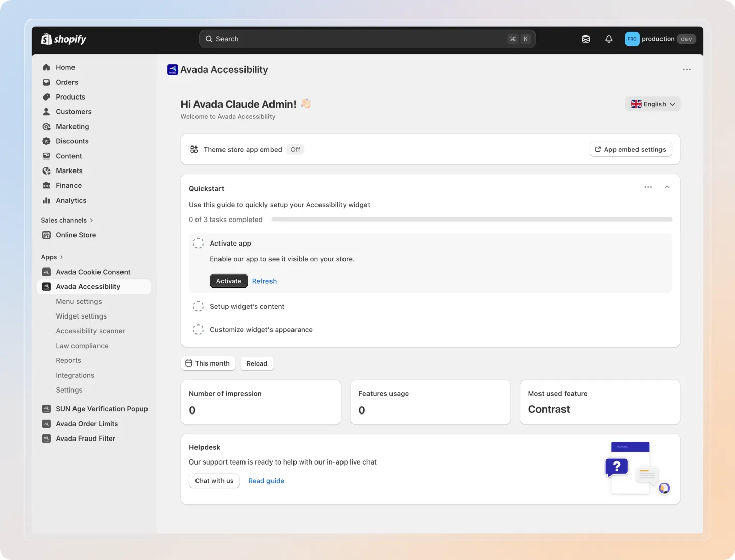Open Widget settings submenu item
Screen dimensions: 735x560
tap(81, 316)
